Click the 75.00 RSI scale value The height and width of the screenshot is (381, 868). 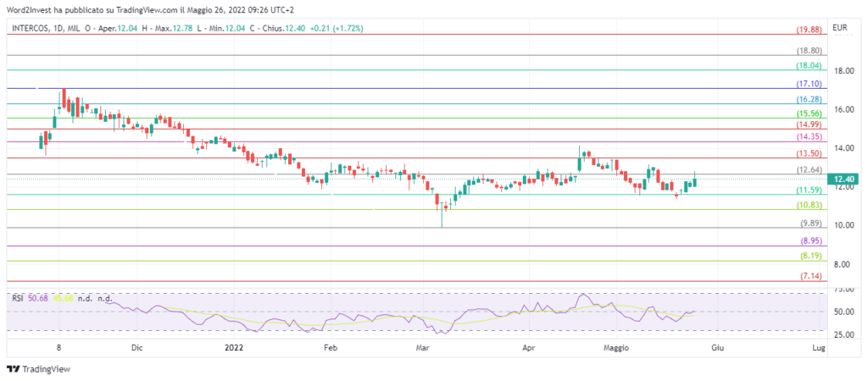pos(843,290)
